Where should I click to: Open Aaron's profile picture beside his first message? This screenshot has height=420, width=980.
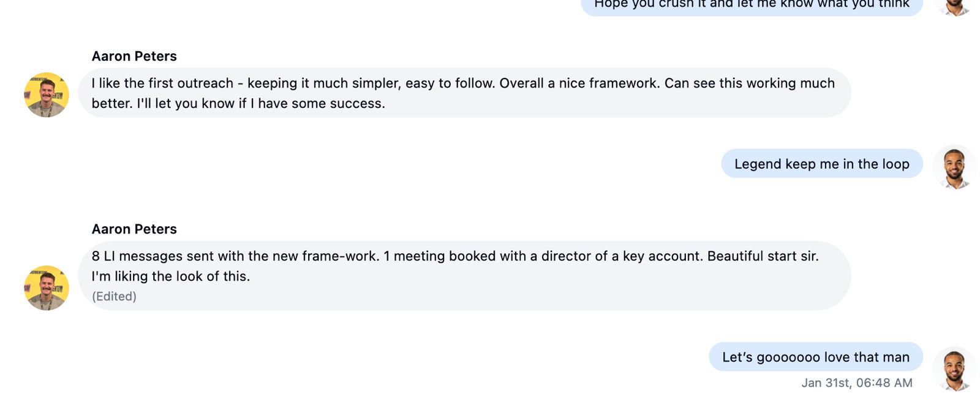(46, 94)
